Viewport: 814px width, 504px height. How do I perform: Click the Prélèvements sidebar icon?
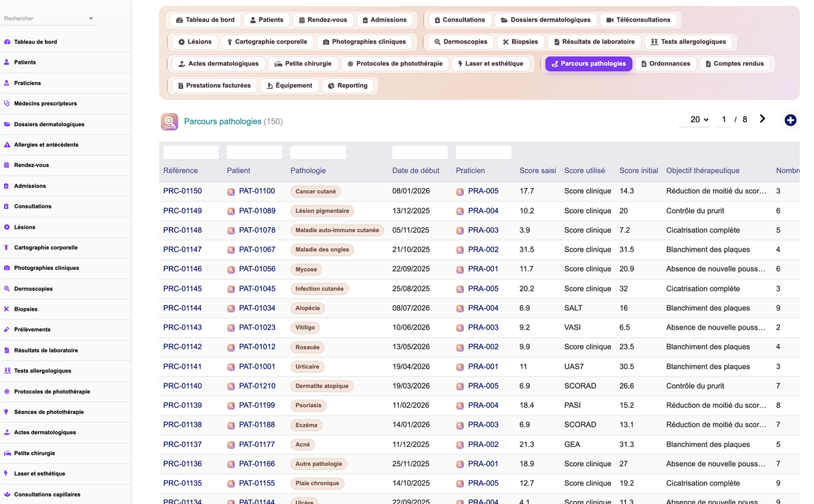tap(7, 330)
